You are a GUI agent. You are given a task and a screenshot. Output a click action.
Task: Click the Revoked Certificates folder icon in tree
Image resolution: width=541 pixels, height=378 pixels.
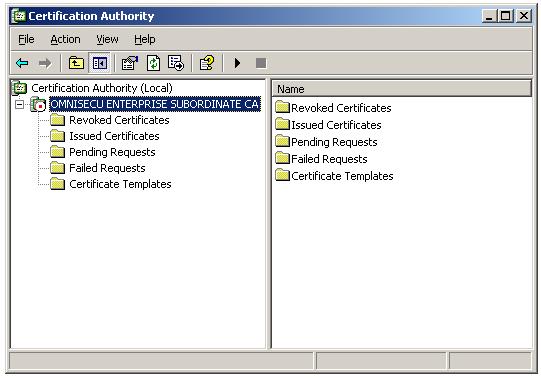(57, 120)
